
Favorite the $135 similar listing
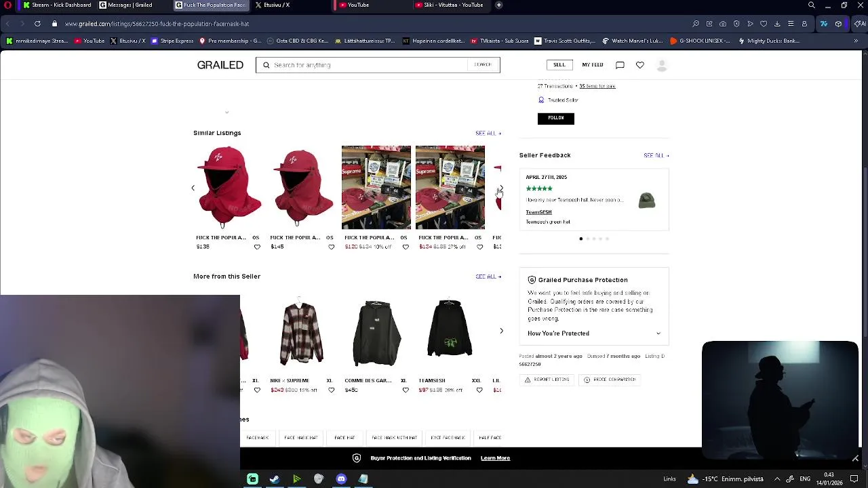(x=257, y=247)
